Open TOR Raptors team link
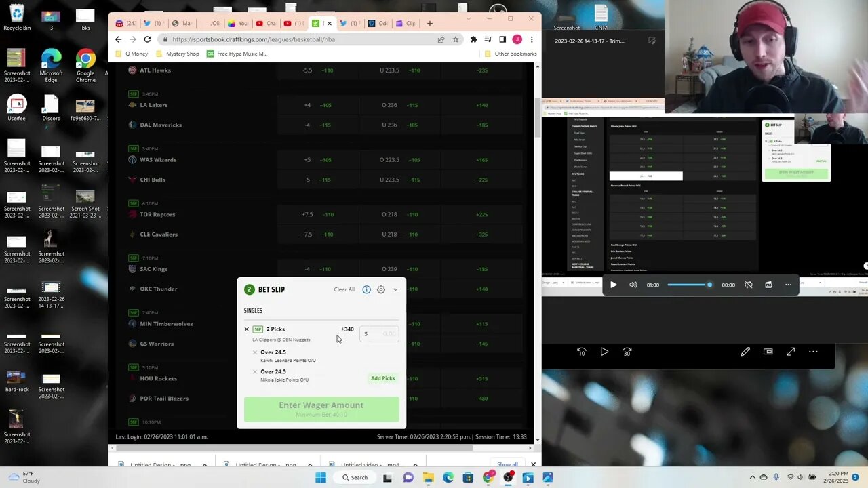This screenshot has height=488, width=868. [x=157, y=215]
